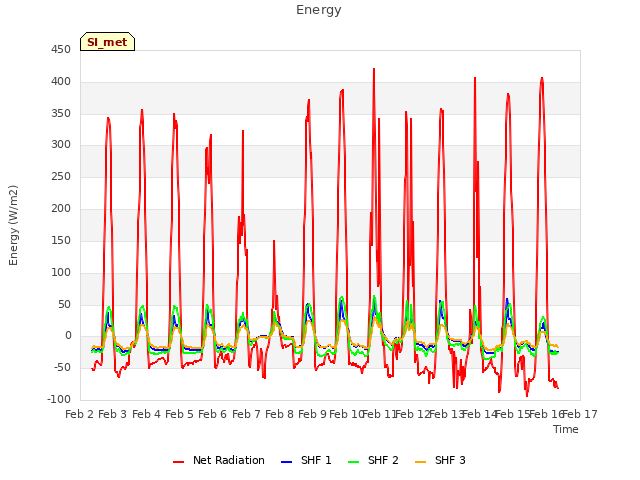Click the Feb 8 tick label
640x480 pixels.
tap(280, 414)
